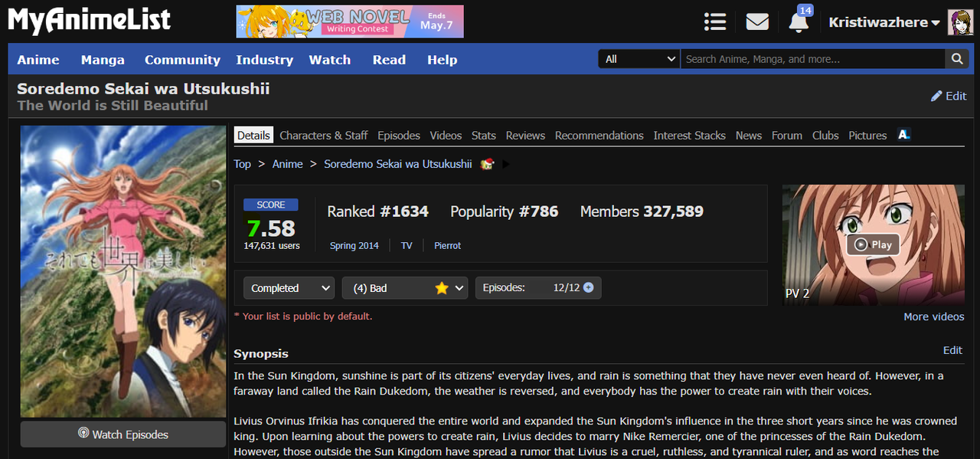Screen dimensions: 980x459
Task: Click the pencil Edit icon link
Action: 948,96
